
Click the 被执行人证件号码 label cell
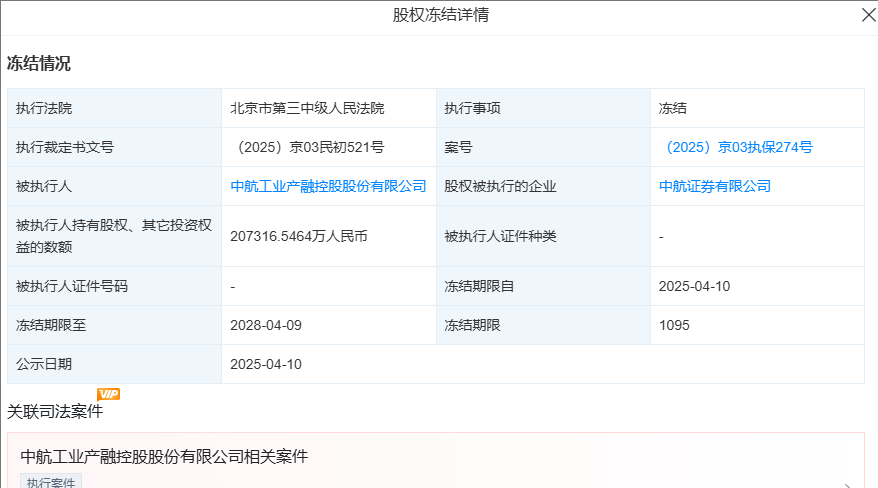pyautogui.click(x=115, y=287)
